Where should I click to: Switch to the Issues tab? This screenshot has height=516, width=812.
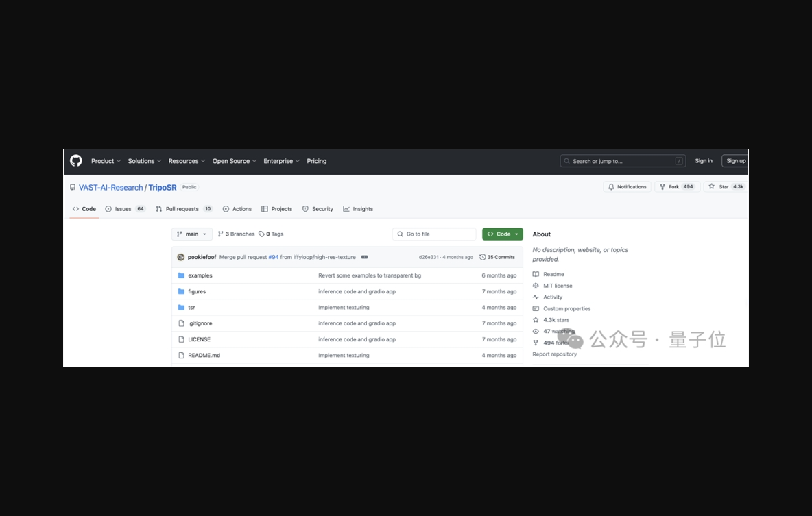point(125,209)
